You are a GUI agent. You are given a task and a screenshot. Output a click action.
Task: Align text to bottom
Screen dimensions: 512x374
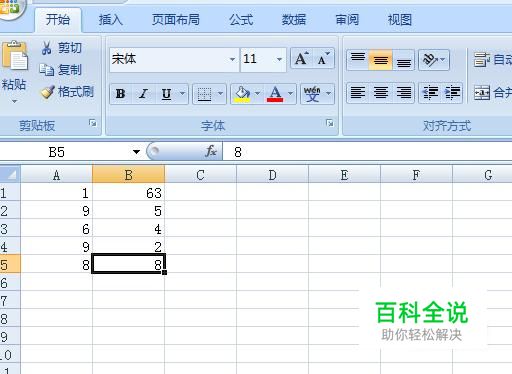coord(404,60)
